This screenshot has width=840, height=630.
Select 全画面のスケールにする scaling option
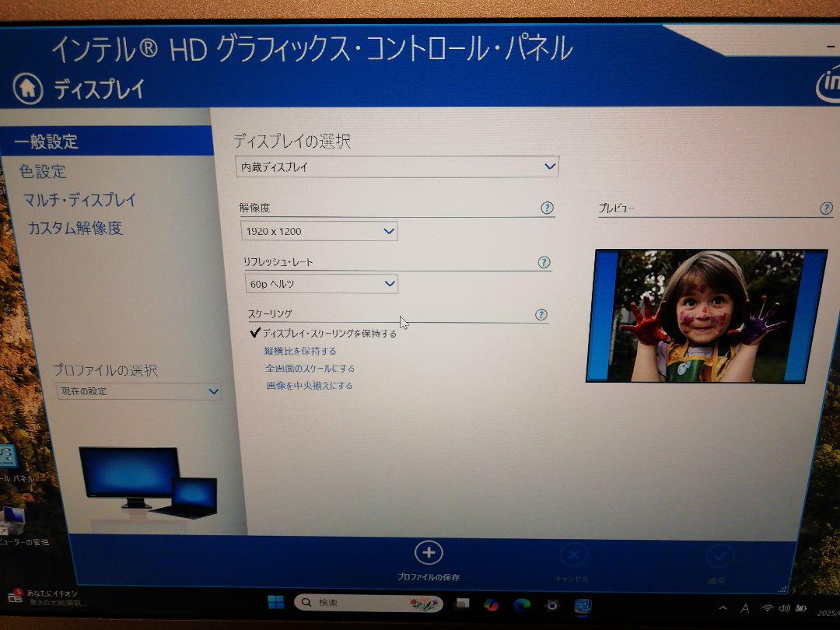pos(310,369)
